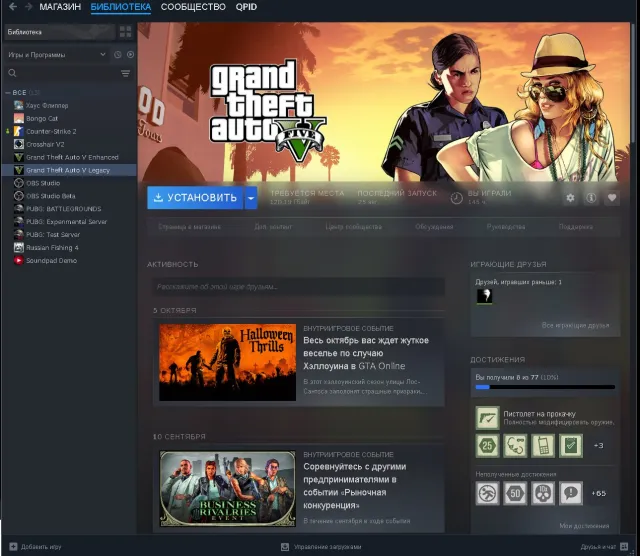640x556 pixels.
Task: Open 'Центр сообщества' tab
Action: [353, 227]
